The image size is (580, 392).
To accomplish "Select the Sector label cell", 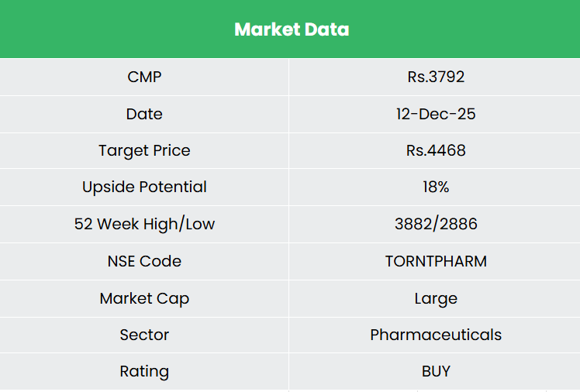I will 144,335.
